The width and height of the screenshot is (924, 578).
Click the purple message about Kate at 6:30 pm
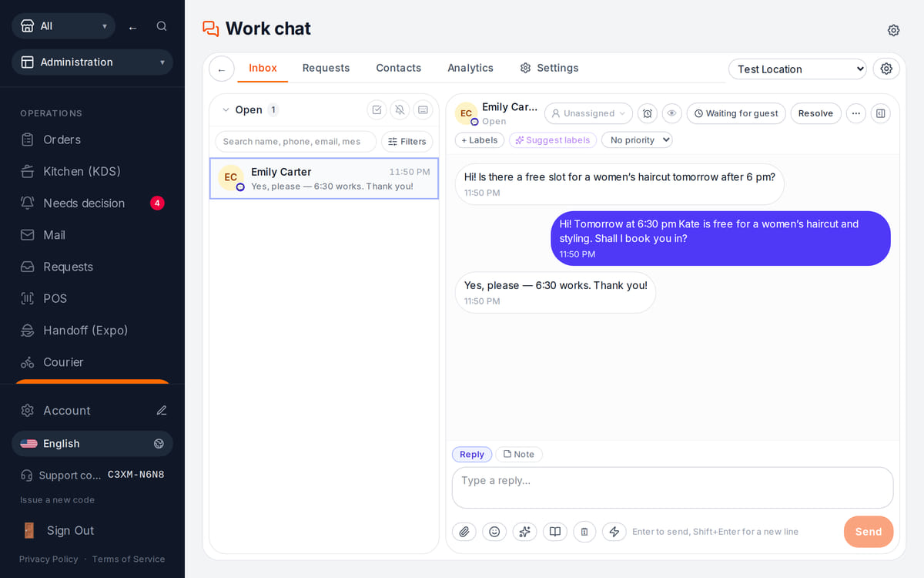pos(721,238)
